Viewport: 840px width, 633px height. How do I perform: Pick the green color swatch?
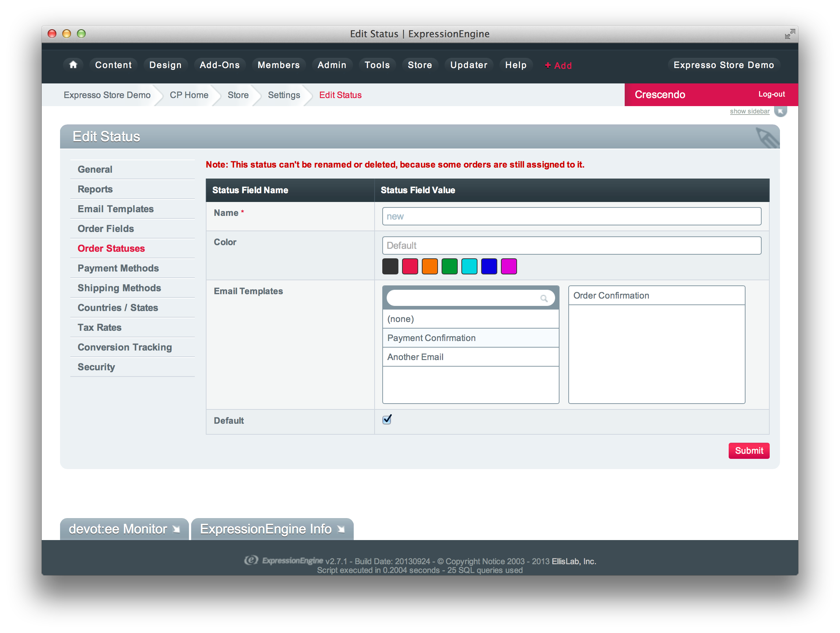(x=449, y=266)
